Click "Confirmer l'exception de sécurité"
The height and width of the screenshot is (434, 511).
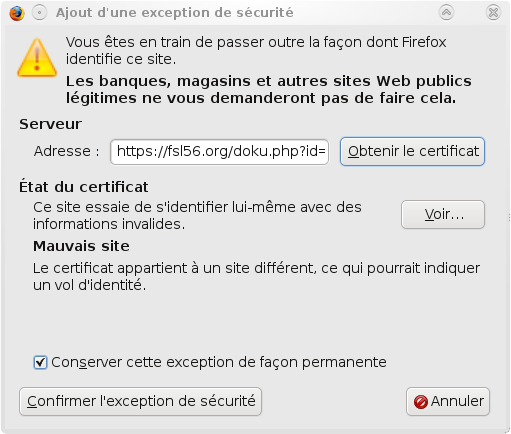(140, 401)
